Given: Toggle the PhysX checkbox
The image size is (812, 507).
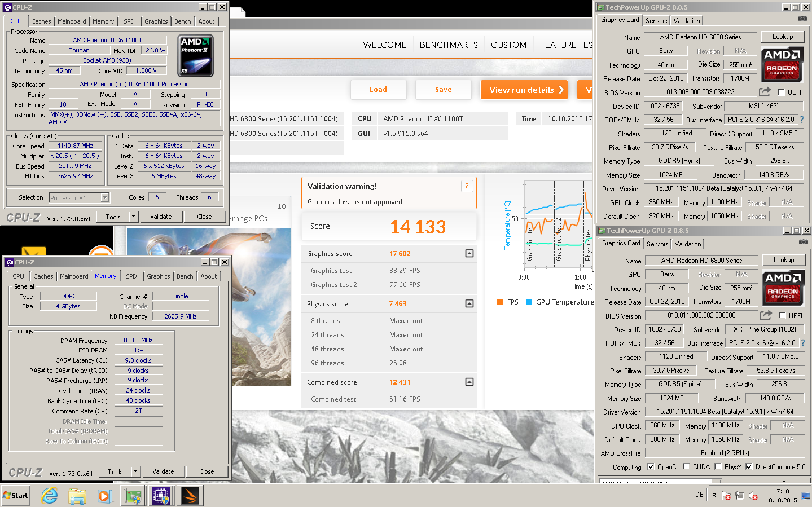Looking at the screenshot, I should pos(718,466).
